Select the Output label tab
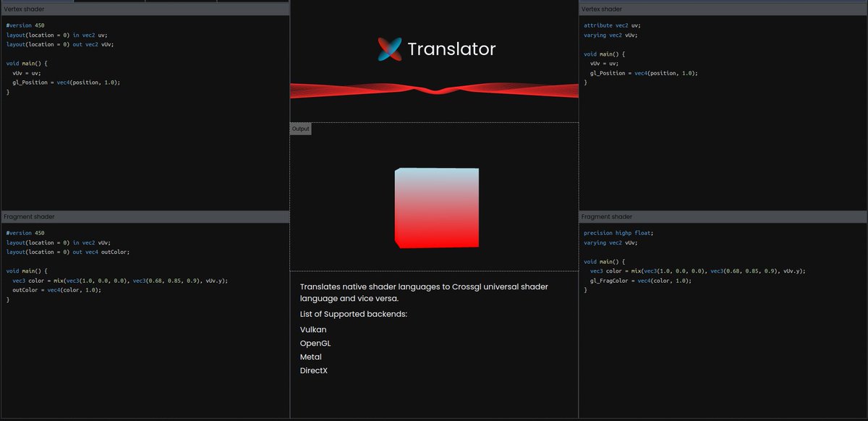This screenshot has height=421, width=868. tap(300, 129)
